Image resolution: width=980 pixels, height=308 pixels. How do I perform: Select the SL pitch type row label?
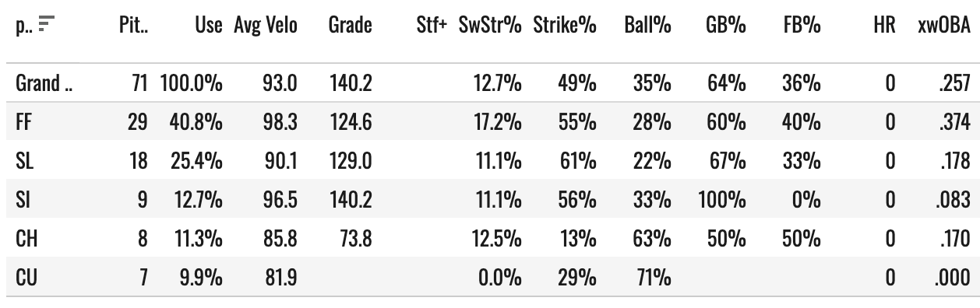tap(23, 161)
